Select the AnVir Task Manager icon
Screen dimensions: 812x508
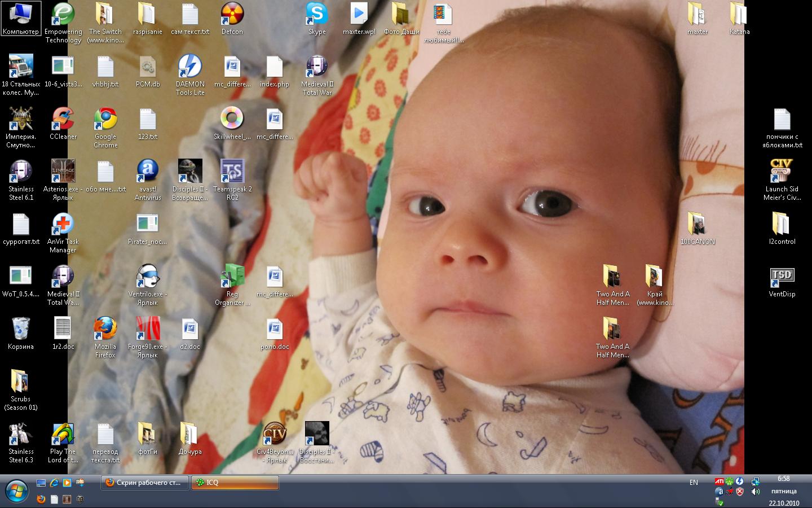pos(63,225)
